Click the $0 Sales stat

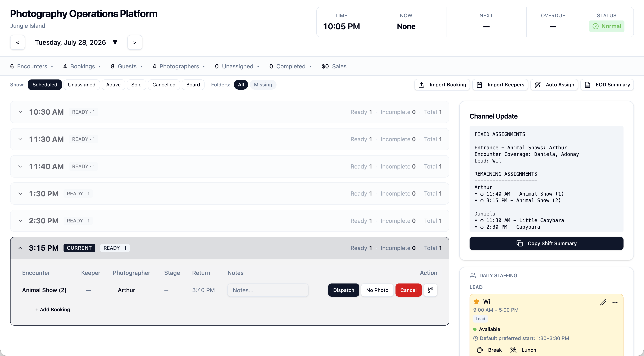[x=334, y=66]
